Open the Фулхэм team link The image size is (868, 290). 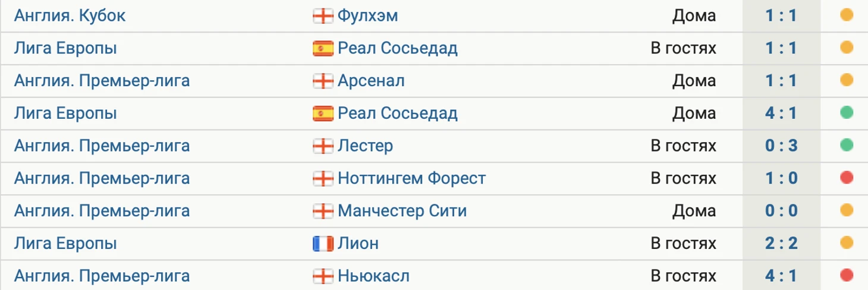point(367,16)
